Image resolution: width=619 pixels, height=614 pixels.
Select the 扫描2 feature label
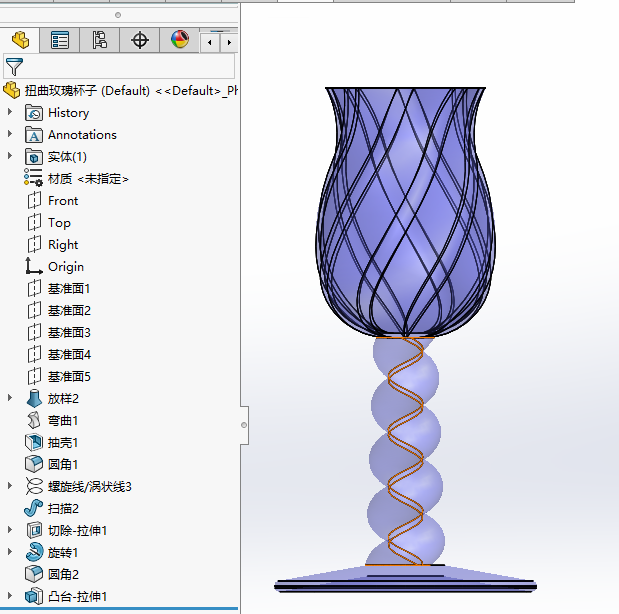click(x=63, y=509)
